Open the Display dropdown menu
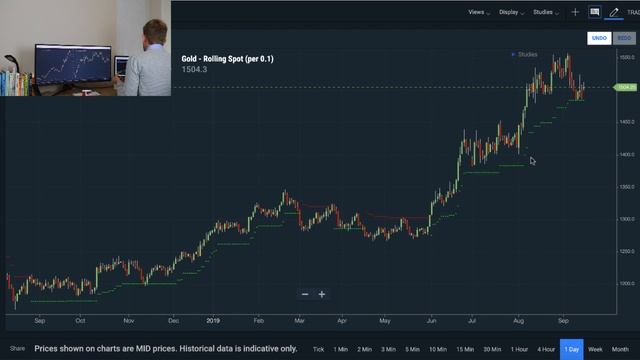This screenshot has width=640, height=360. 511,12
